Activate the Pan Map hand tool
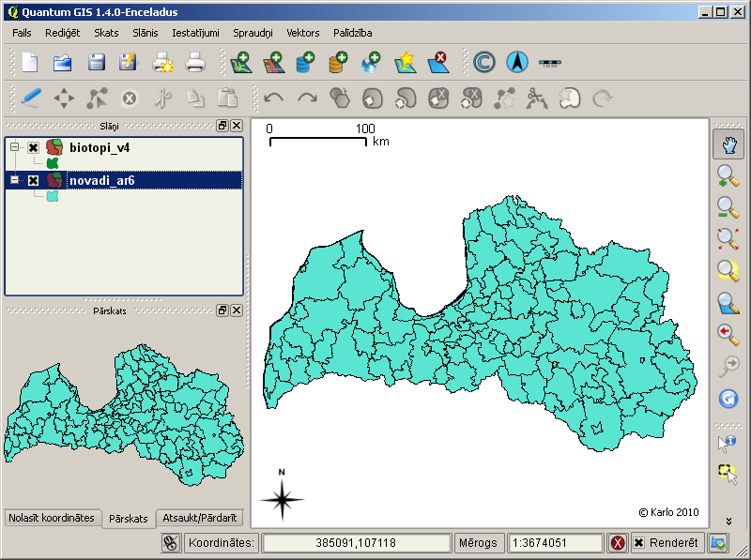Screen dimensions: 751x560 [x=728, y=144]
